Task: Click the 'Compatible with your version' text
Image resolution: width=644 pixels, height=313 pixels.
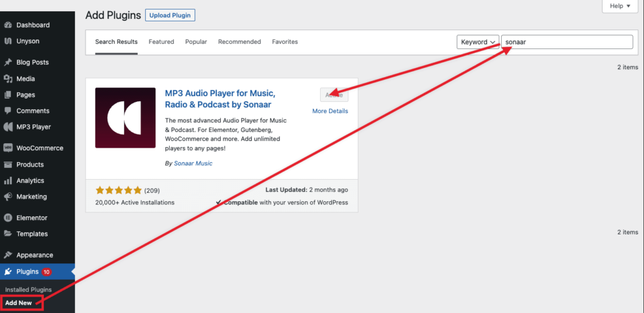Action: [x=282, y=202]
